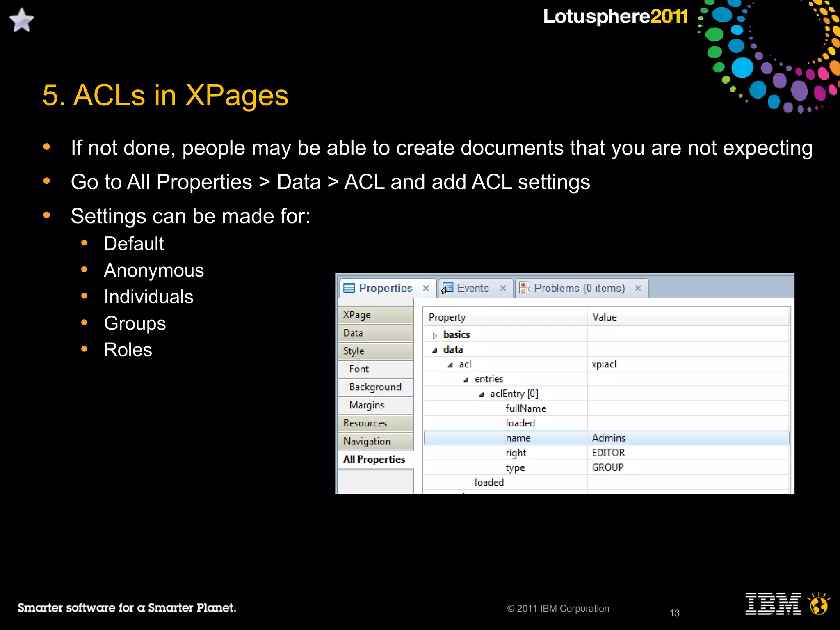Select the Font sub-section

[x=375, y=369]
